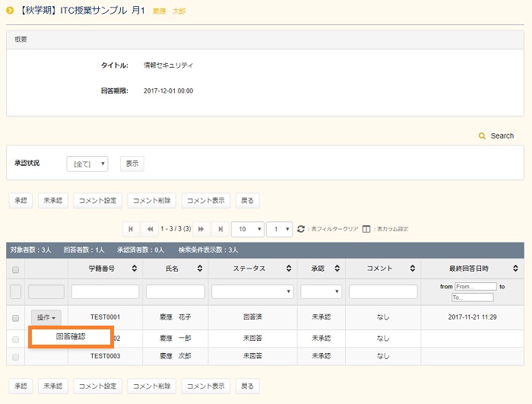The image size is (532, 404).
Task: Open table column settings icon
Action: point(366,229)
